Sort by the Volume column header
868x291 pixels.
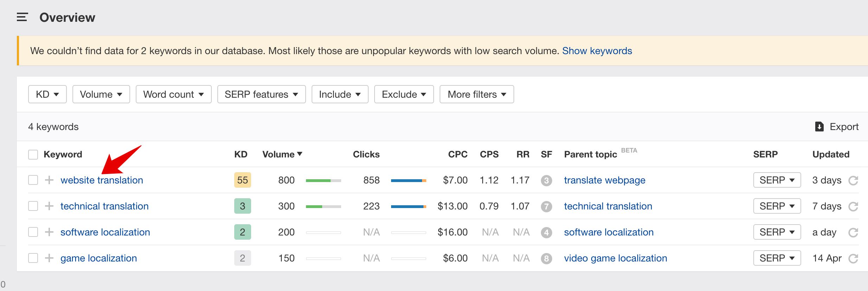(x=282, y=154)
